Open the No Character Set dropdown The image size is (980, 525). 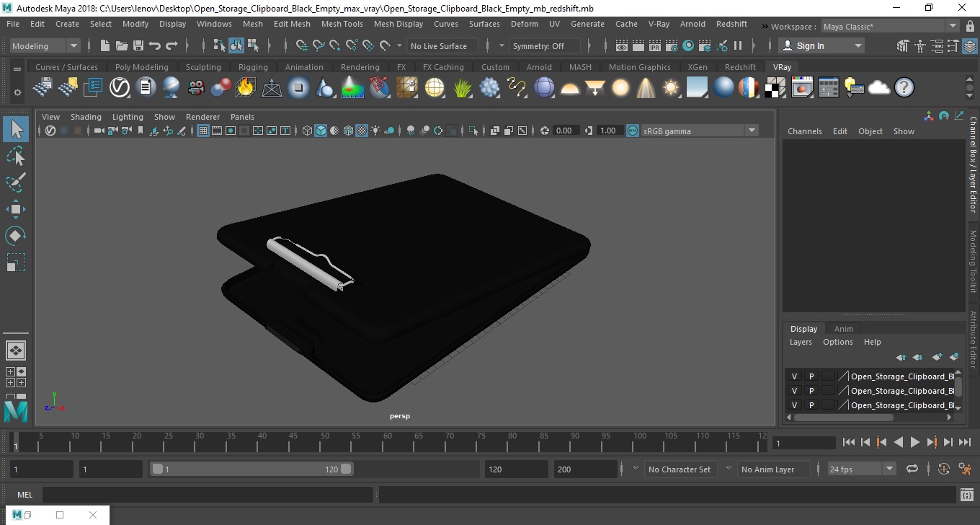679,469
